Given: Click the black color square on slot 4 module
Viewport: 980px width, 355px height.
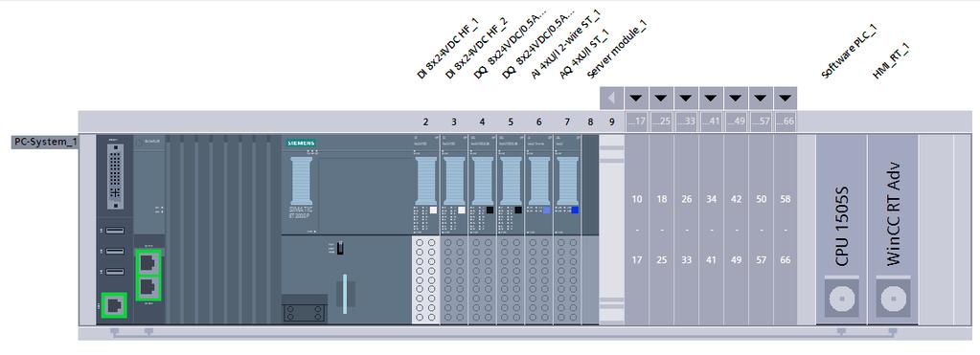Looking at the screenshot, I should click(490, 211).
